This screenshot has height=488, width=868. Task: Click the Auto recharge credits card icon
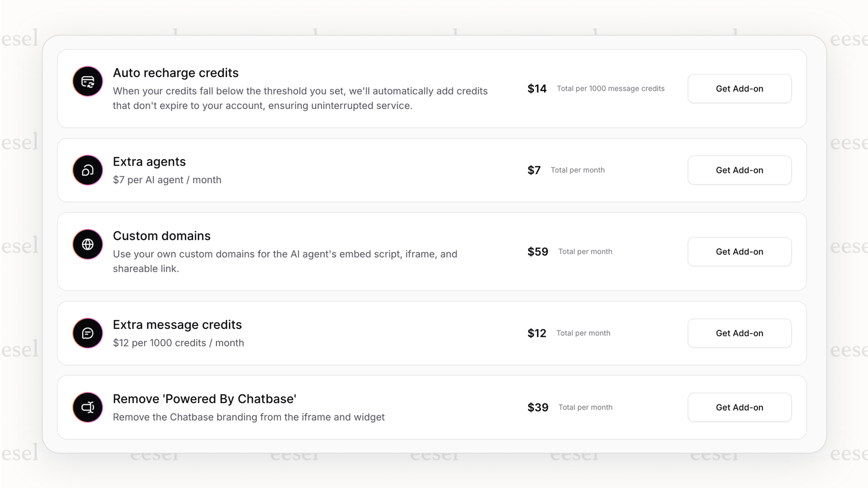[x=87, y=81]
